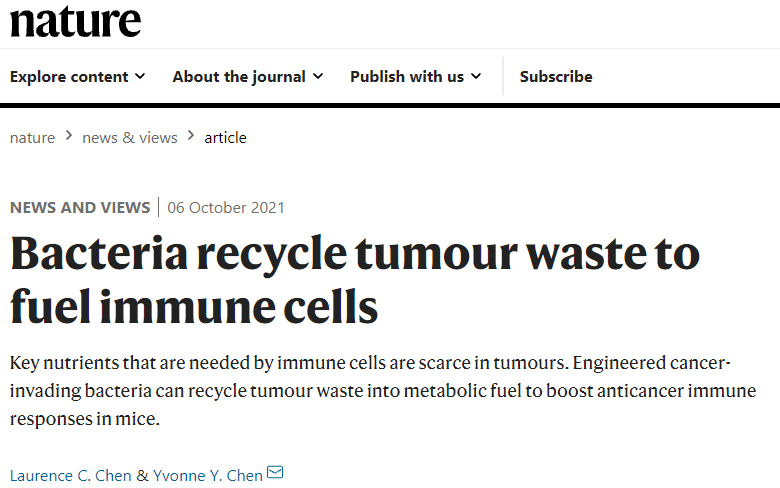
Task: Click the article breadcrumb item
Action: 225,138
